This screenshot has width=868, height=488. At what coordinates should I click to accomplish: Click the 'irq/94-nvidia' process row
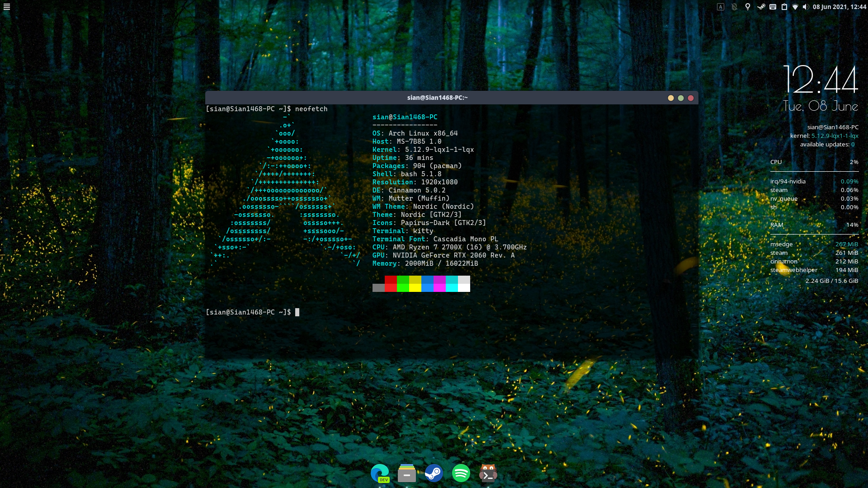[814, 182]
